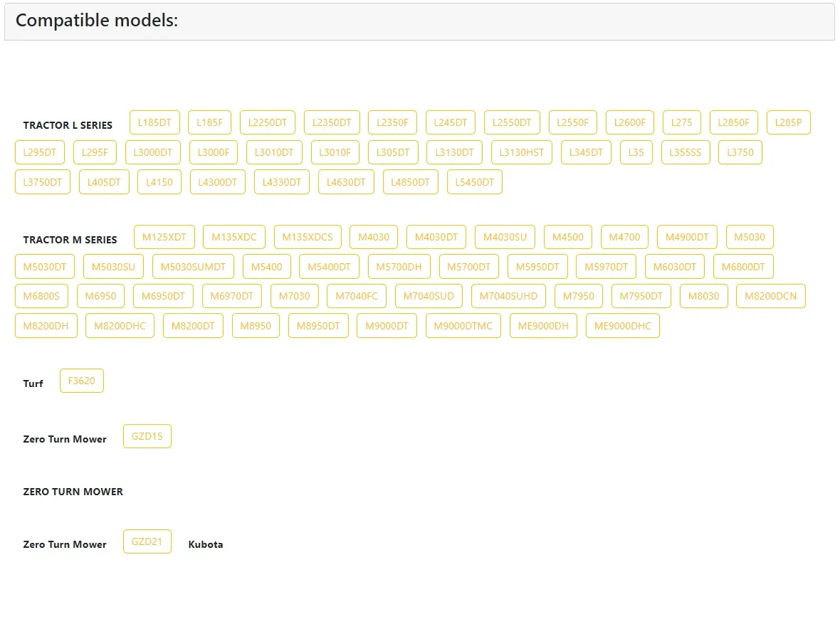
Task: Select the M9000DT model tag
Action: click(x=387, y=326)
